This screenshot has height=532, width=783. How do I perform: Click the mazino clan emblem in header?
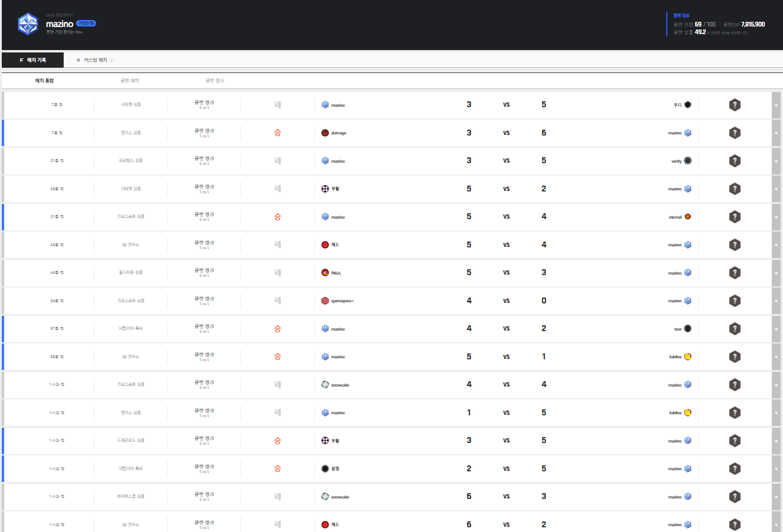click(x=28, y=24)
